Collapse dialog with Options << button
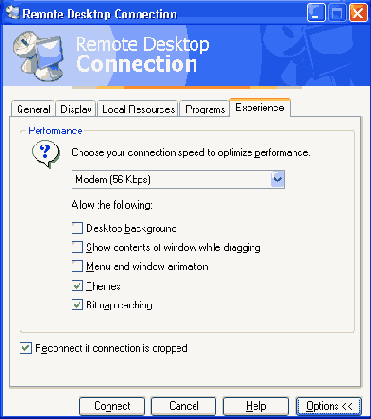This screenshot has width=371, height=419. point(329,406)
